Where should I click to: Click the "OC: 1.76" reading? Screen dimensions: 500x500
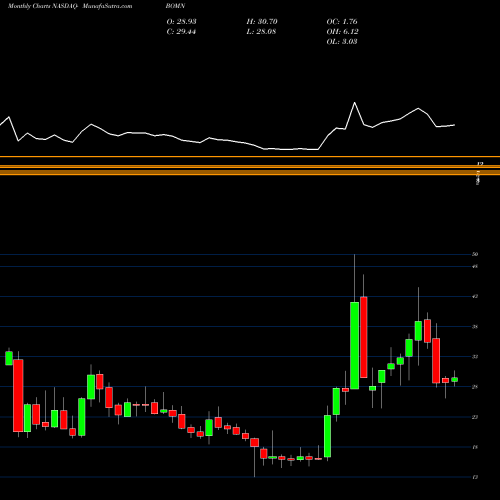[x=342, y=22]
